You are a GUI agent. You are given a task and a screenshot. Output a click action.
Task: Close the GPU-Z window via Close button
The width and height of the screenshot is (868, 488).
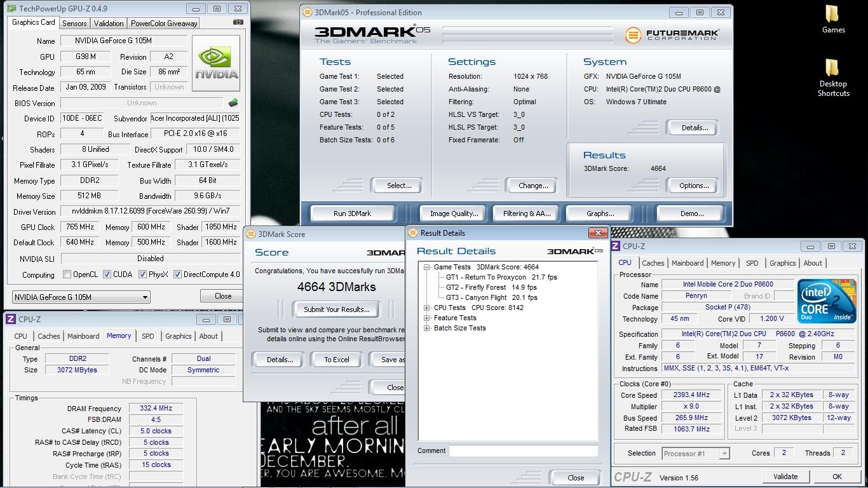coord(222,296)
